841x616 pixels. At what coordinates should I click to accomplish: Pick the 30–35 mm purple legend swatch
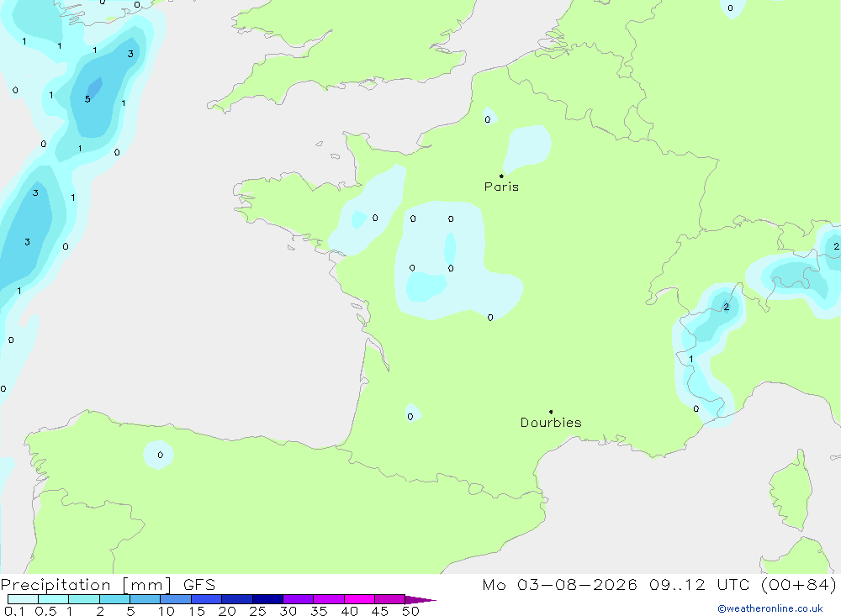299,599
